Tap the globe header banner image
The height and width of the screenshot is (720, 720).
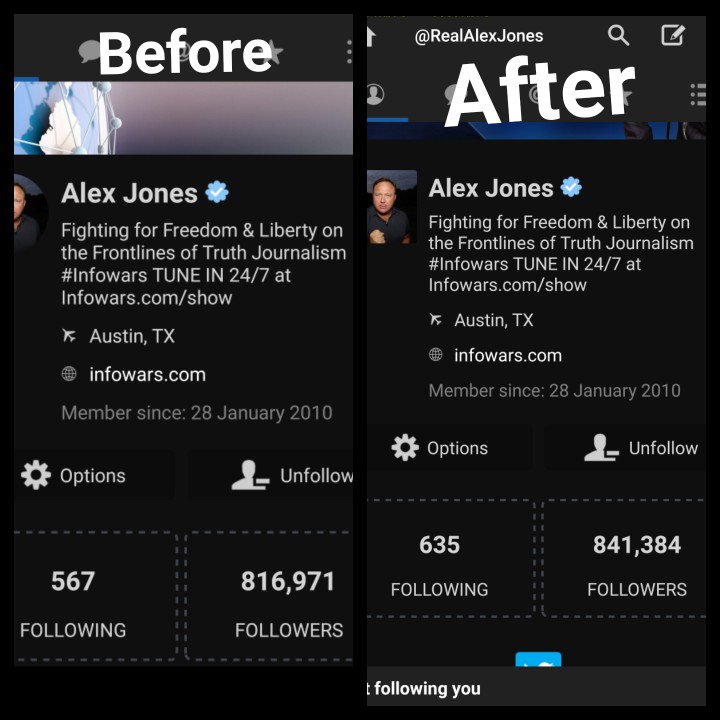click(x=184, y=118)
